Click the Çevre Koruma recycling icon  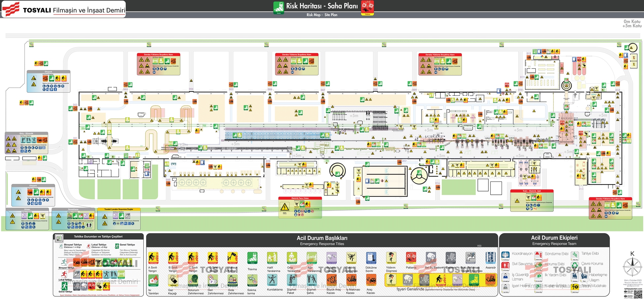coord(575,265)
